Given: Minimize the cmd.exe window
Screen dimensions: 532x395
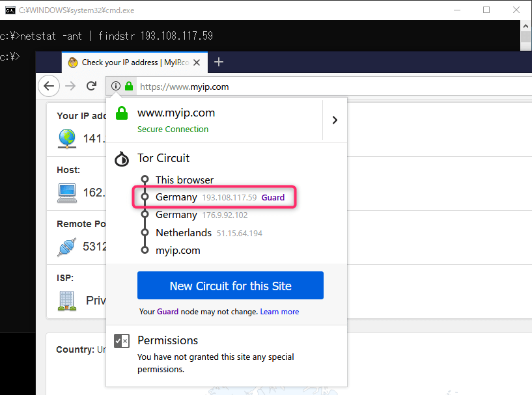Looking at the screenshot, I should (x=457, y=10).
